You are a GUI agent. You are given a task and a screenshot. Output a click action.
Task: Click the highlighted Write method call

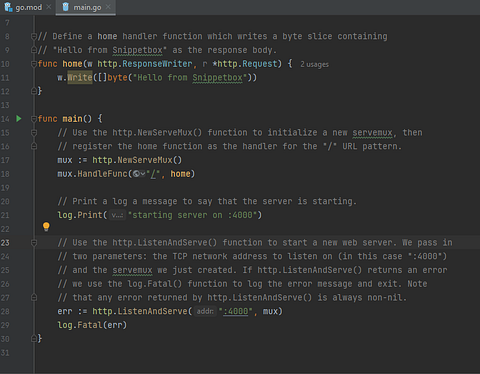coord(80,77)
